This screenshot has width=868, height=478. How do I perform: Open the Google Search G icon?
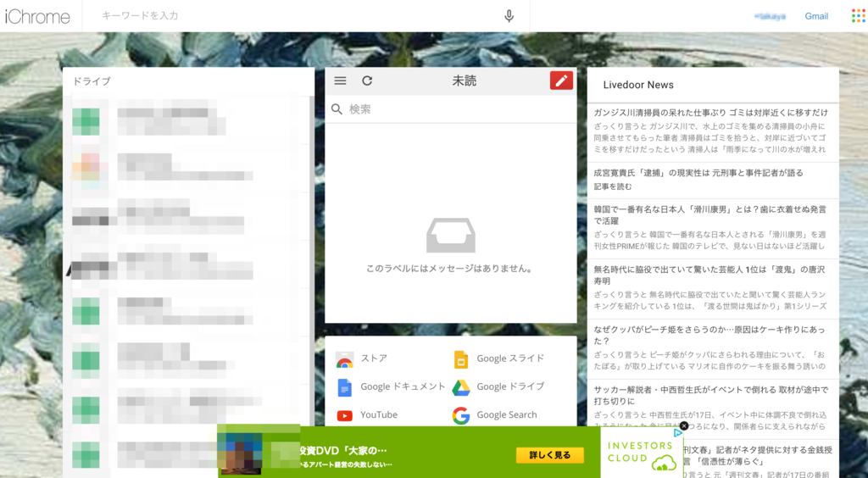coord(460,415)
